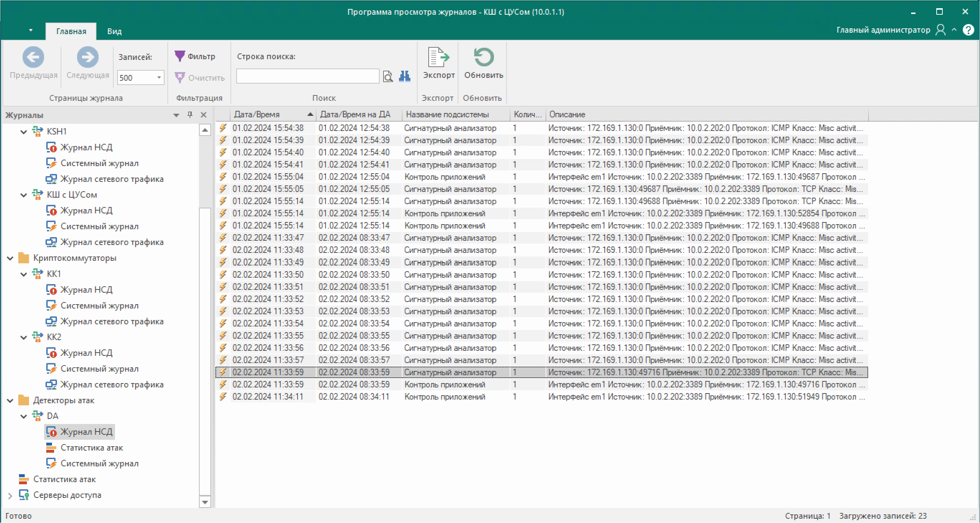Expand the Серверы доступа node
This screenshot has width=980, height=523.
[x=10, y=495]
